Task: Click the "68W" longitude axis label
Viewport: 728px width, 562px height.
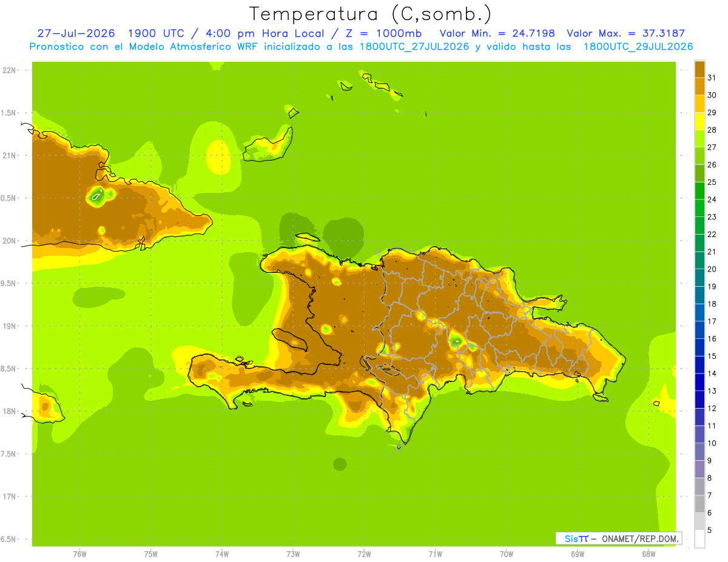Action: point(649,554)
